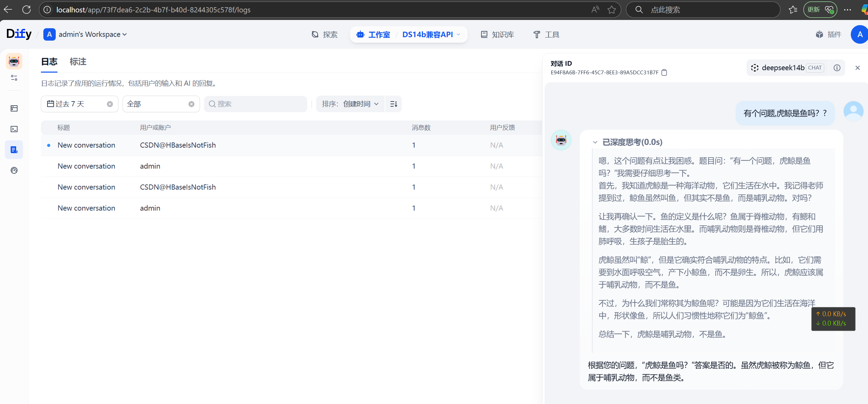The image size is (868, 404).
Task: Open the monitoring gauge icon in sidebar
Action: (14, 170)
